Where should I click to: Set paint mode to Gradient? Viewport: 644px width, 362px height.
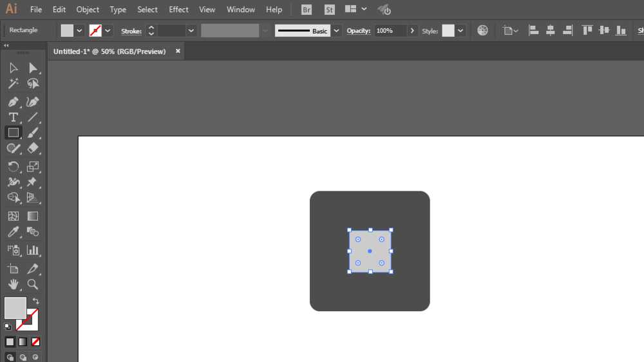coord(23,341)
